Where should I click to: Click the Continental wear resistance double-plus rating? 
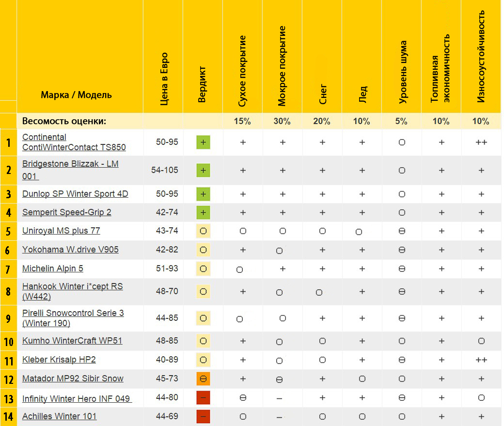[481, 142]
